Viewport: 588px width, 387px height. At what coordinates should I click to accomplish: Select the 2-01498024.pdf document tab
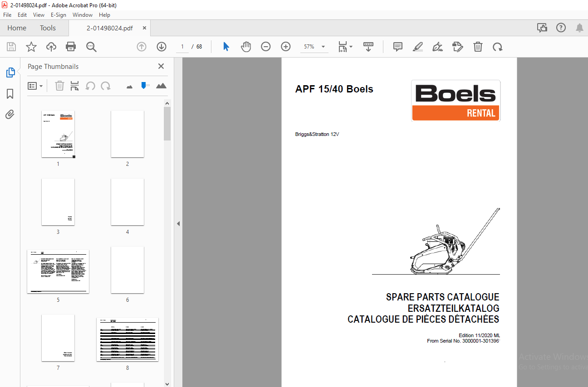pyautogui.click(x=110, y=28)
